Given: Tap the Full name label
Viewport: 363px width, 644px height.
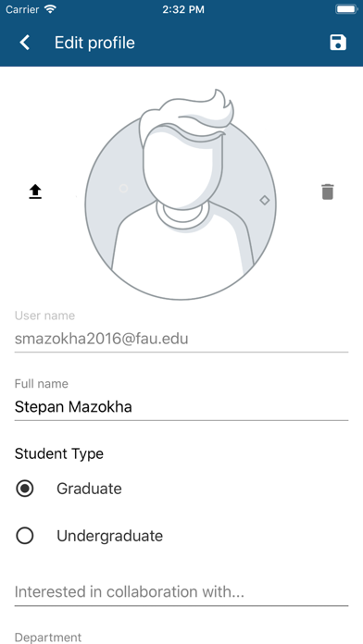Looking at the screenshot, I should click(x=42, y=384).
